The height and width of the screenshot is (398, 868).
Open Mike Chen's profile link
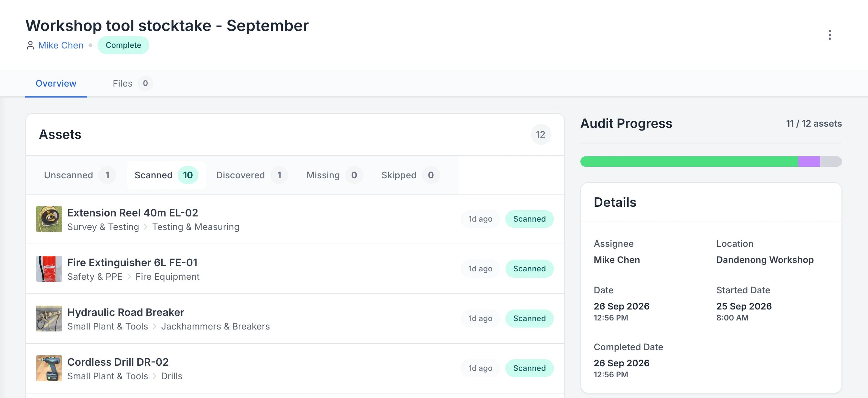(x=61, y=45)
